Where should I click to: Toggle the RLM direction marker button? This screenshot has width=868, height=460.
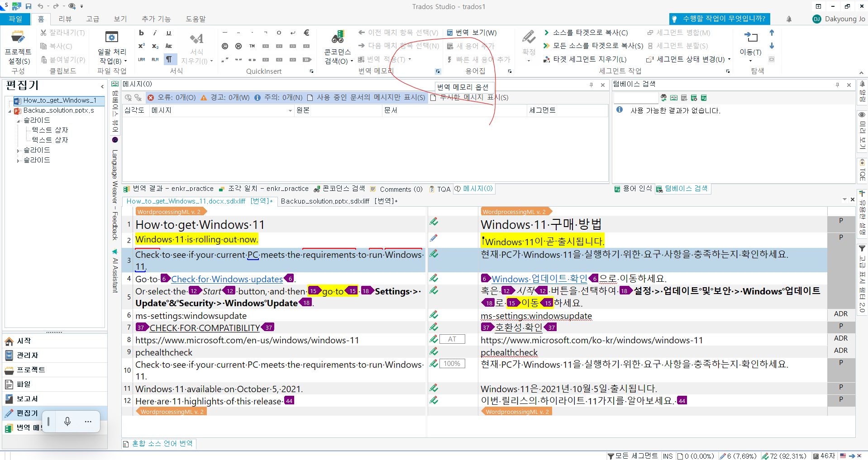click(x=155, y=59)
